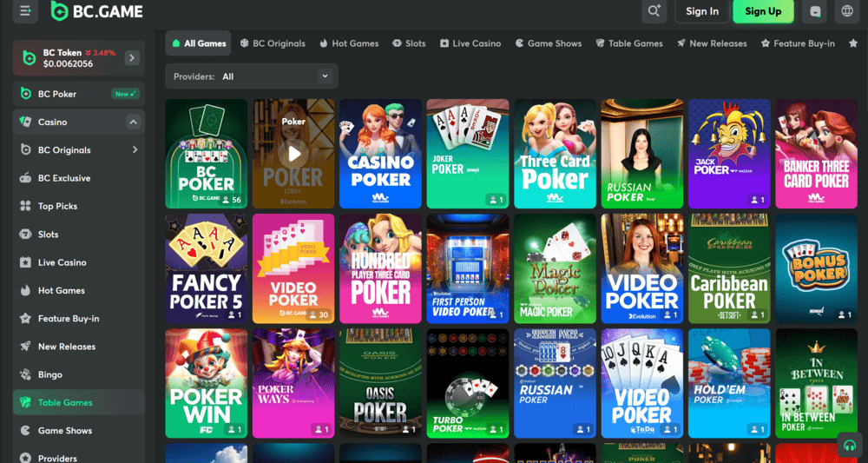
Task: Click the BC.GAME logo
Action: pyautogui.click(x=96, y=11)
